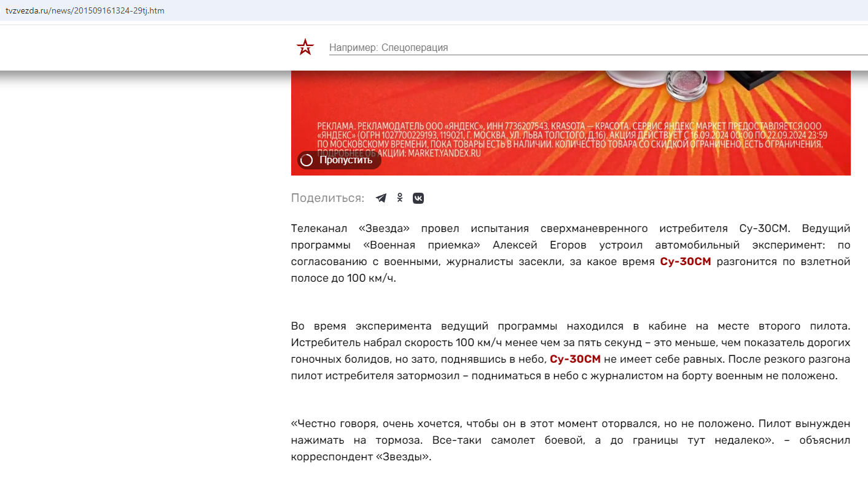
Task: Click the Yandex Market advertisement banner
Action: coord(571,123)
